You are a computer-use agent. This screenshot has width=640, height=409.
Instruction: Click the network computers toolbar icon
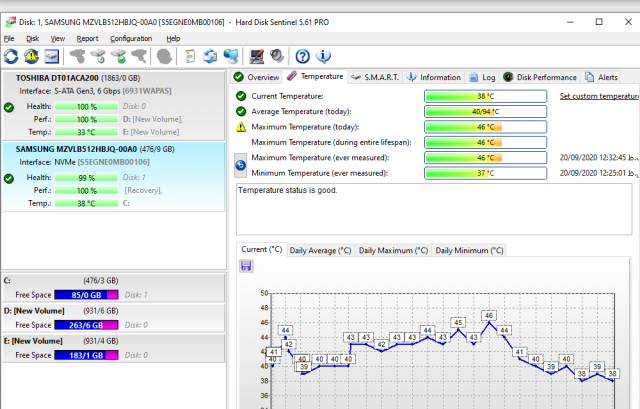(231, 56)
